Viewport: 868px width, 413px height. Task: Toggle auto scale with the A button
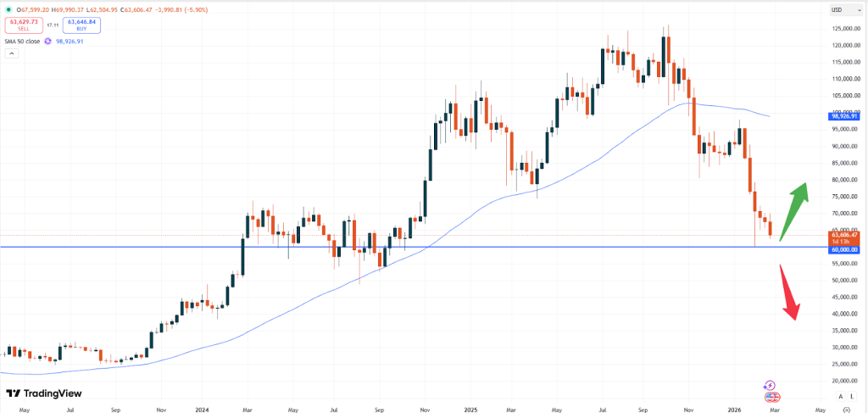(x=840, y=396)
